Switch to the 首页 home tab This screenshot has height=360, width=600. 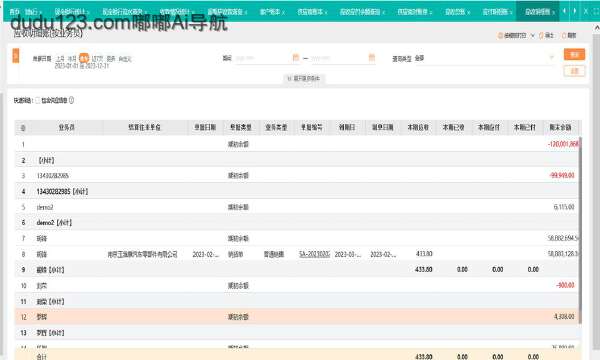tap(14, 12)
